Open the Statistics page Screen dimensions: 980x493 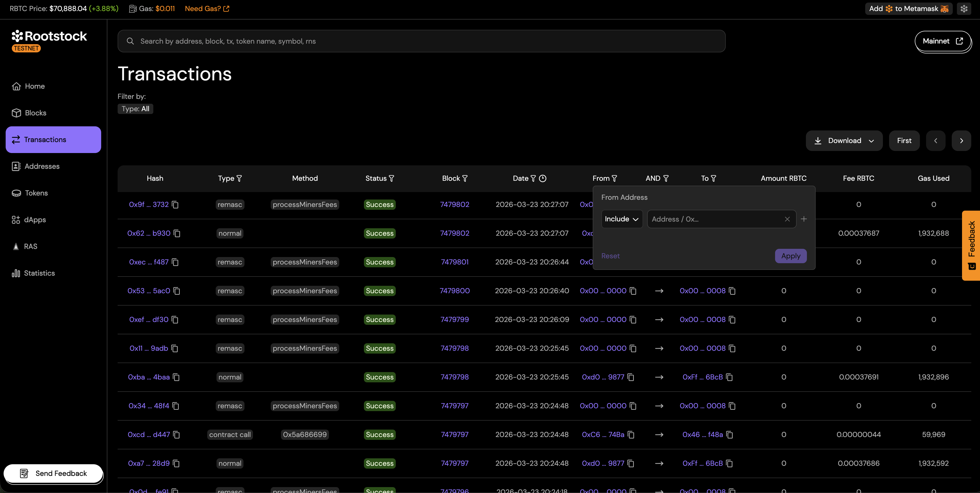39,273
